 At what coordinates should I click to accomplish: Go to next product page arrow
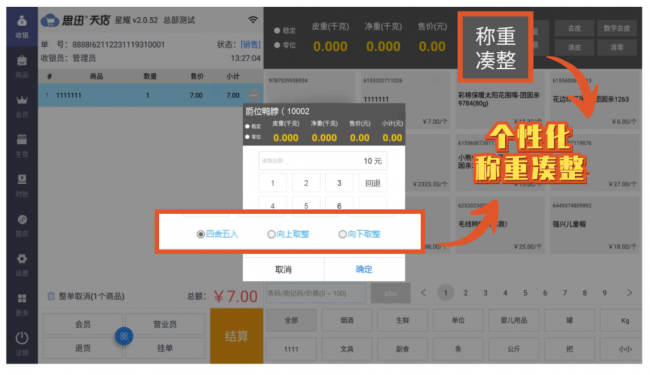(629, 293)
